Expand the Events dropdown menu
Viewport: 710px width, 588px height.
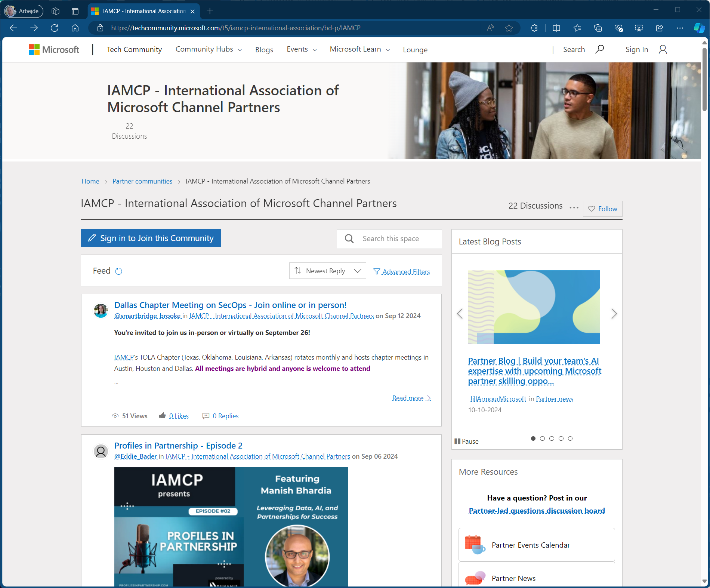pos(302,49)
